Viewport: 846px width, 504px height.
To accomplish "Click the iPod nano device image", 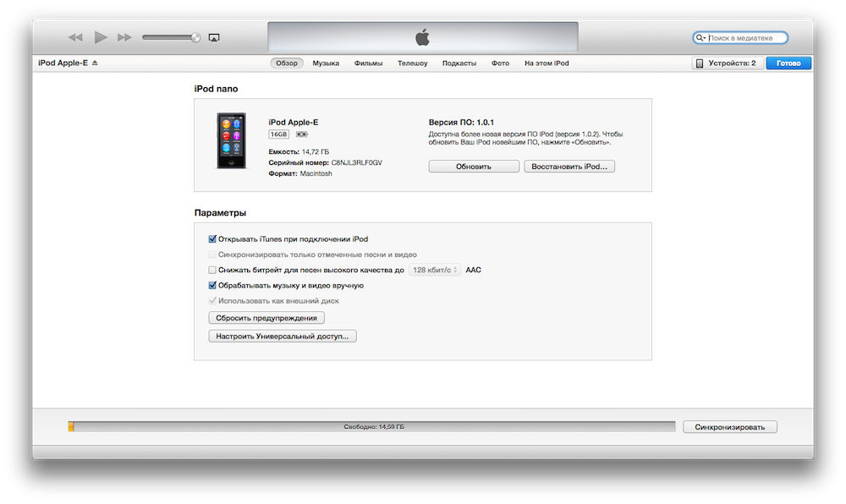I will [232, 140].
